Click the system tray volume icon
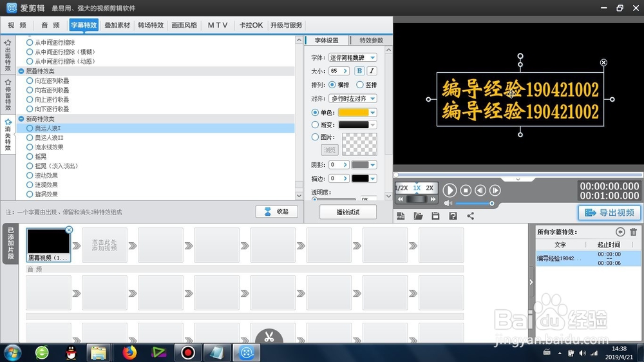The height and width of the screenshot is (362, 644). coord(582,353)
